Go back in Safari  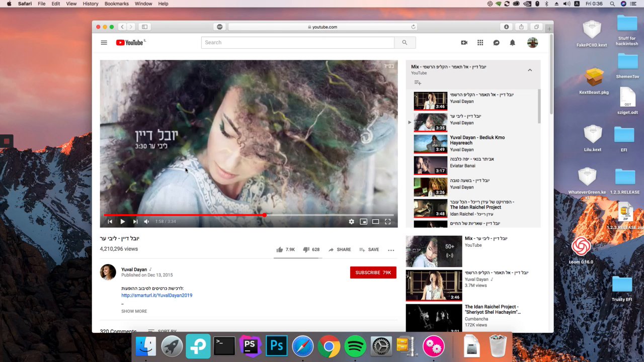pos(122,27)
